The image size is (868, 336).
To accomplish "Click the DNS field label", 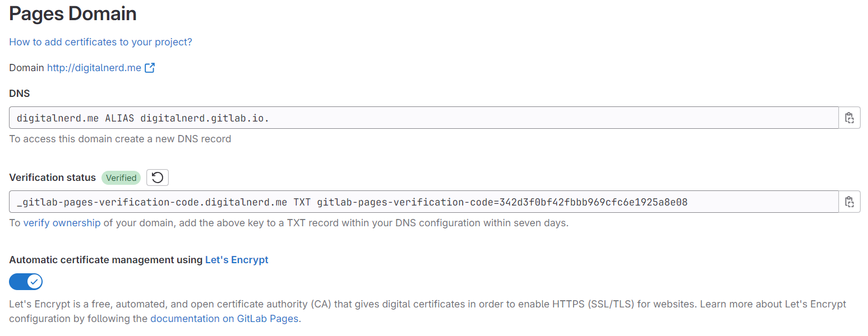I will click(20, 94).
